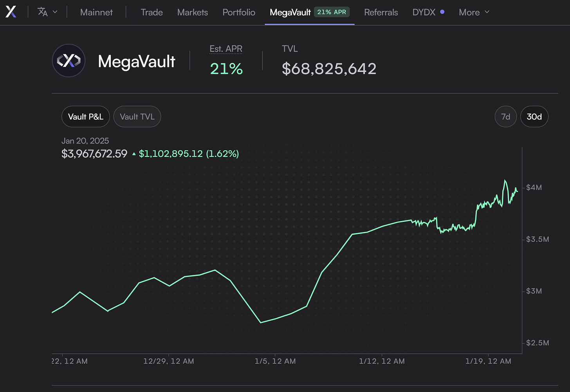The image size is (570, 392).
Task: Click the $4M axis label
Action: coord(534,187)
